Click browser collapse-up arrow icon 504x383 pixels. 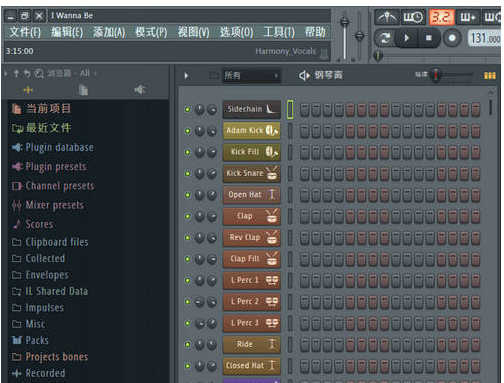[16, 73]
